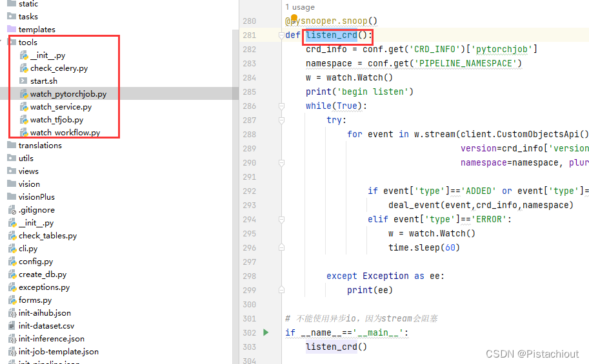Toggle the fold marker at line 290
The image size is (589, 364).
click(281, 163)
